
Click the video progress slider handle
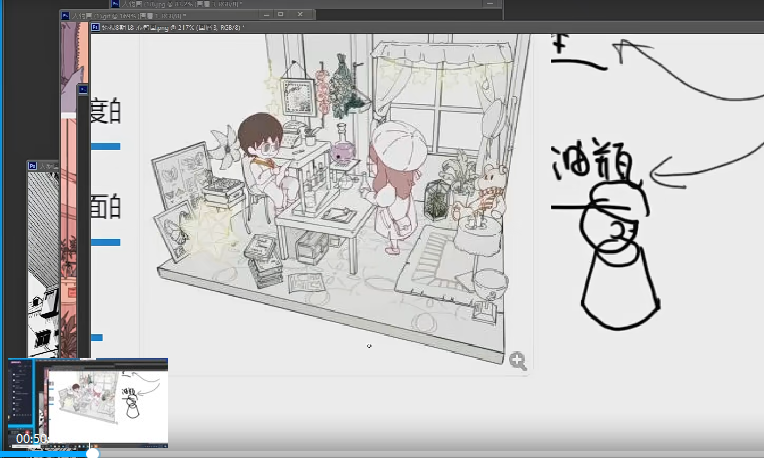(x=93, y=454)
